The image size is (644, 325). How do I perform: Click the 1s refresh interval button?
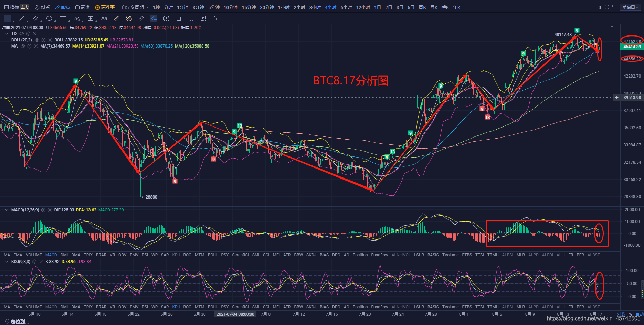pyautogui.click(x=599, y=7)
